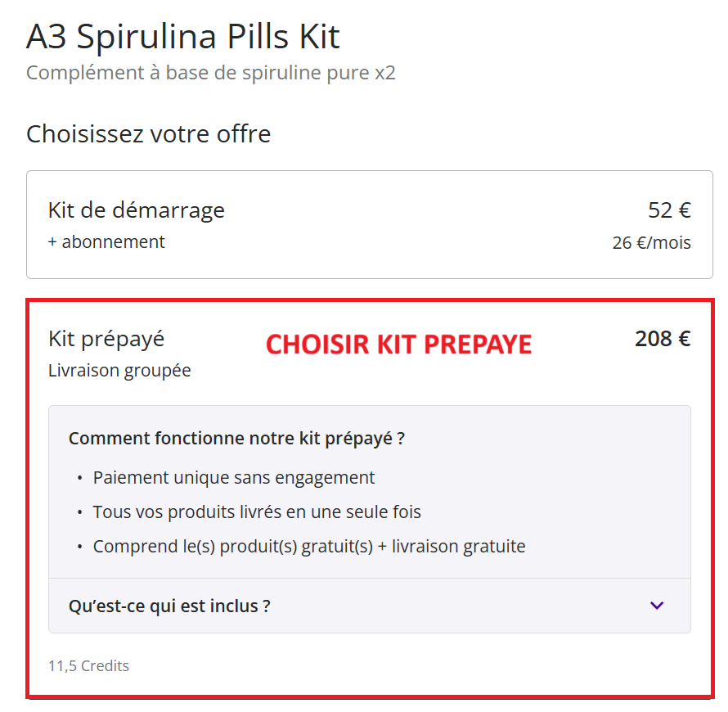Click the "livraison gratuite" bullet line
This screenshot has height=712, width=728.
pos(309,546)
